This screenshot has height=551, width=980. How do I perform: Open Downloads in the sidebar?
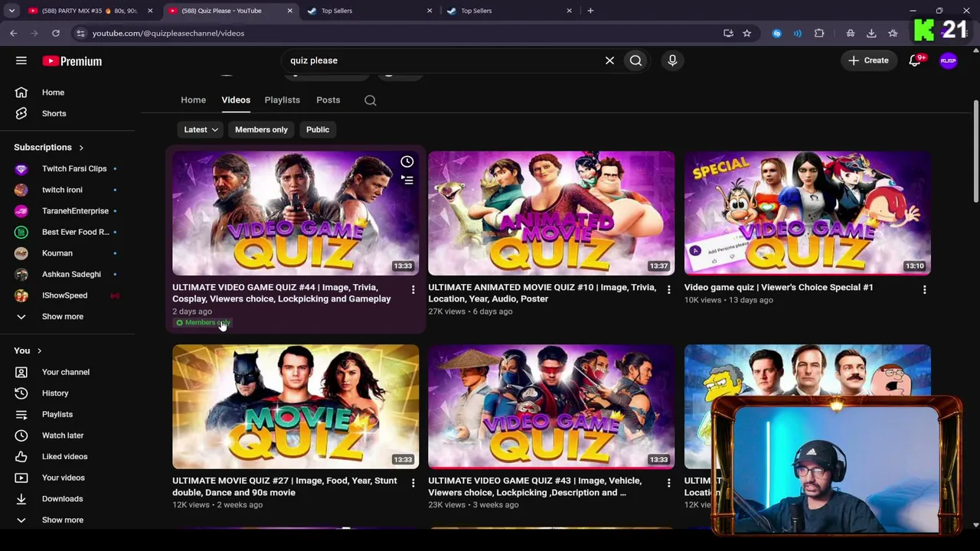(67, 499)
